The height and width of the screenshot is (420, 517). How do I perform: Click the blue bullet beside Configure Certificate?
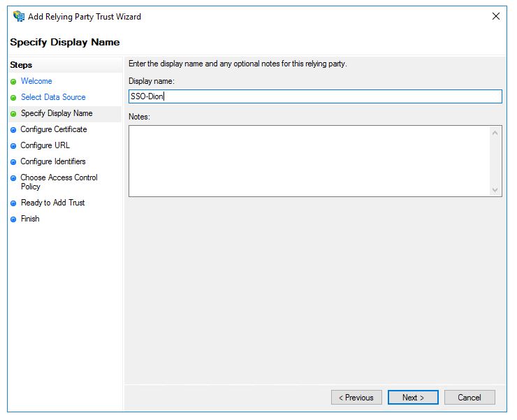pos(13,130)
